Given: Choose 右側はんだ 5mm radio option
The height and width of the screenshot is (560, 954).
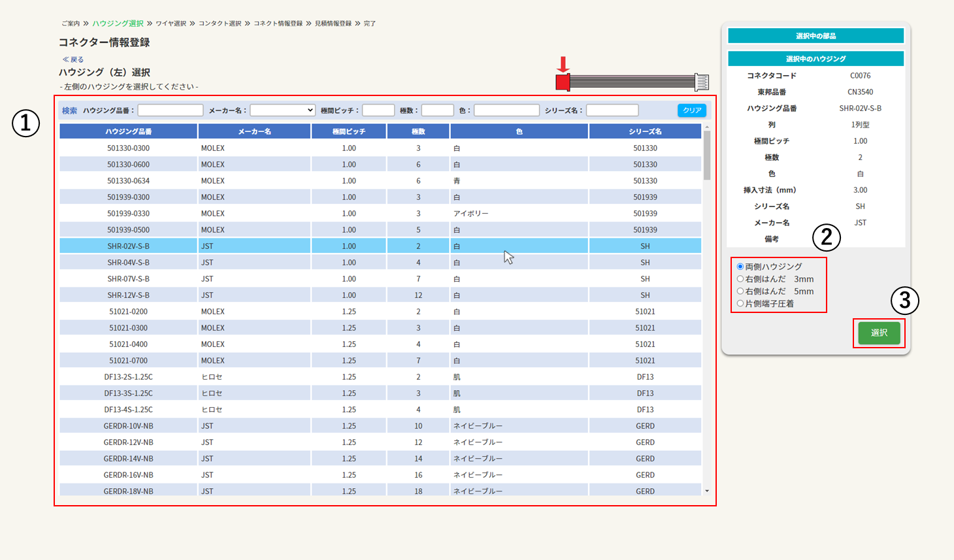Looking at the screenshot, I should tap(740, 291).
